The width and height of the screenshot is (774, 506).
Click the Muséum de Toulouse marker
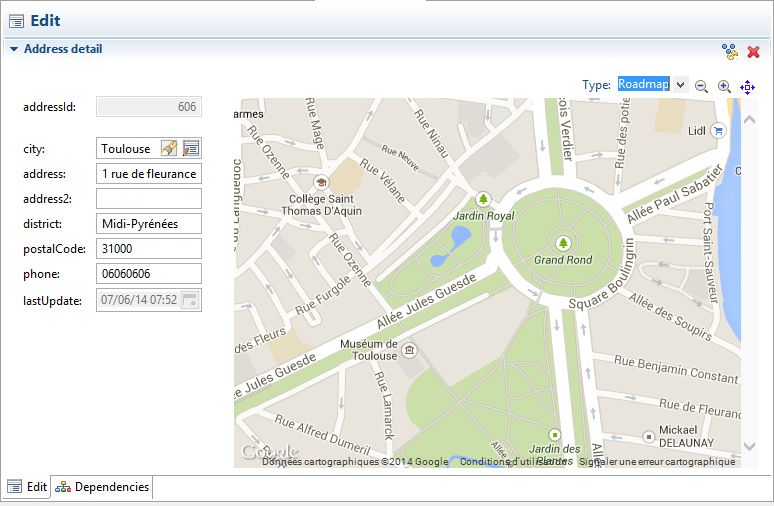[x=409, y=350]
